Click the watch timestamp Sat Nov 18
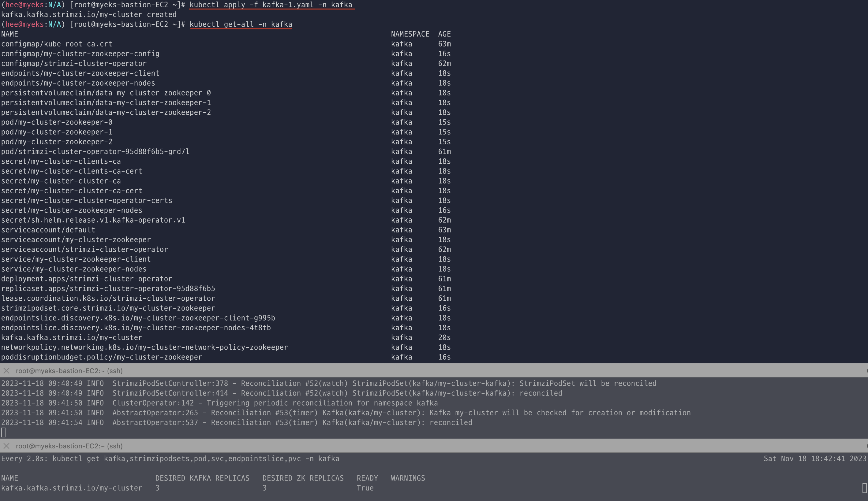This screenshot has height=501, width=868. tap(815, 459)
